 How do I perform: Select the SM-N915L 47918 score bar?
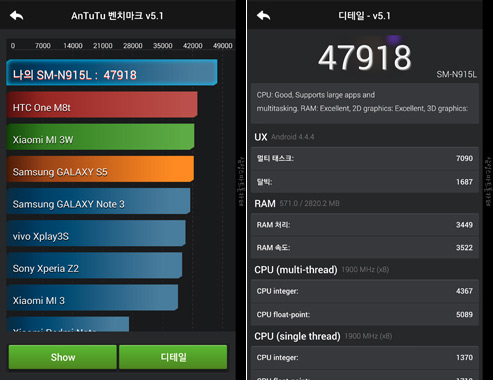click(112, 72)
